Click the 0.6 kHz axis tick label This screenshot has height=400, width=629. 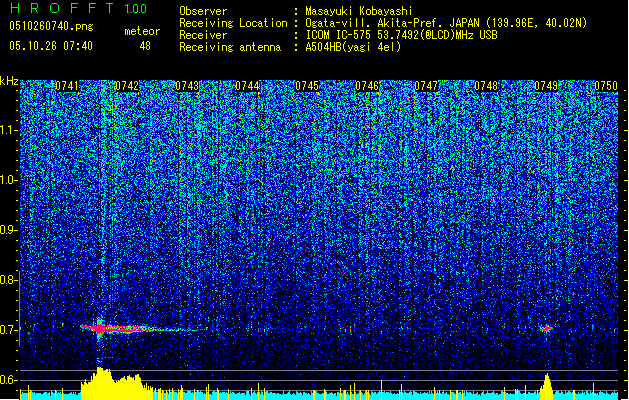(x=8, y=380)
